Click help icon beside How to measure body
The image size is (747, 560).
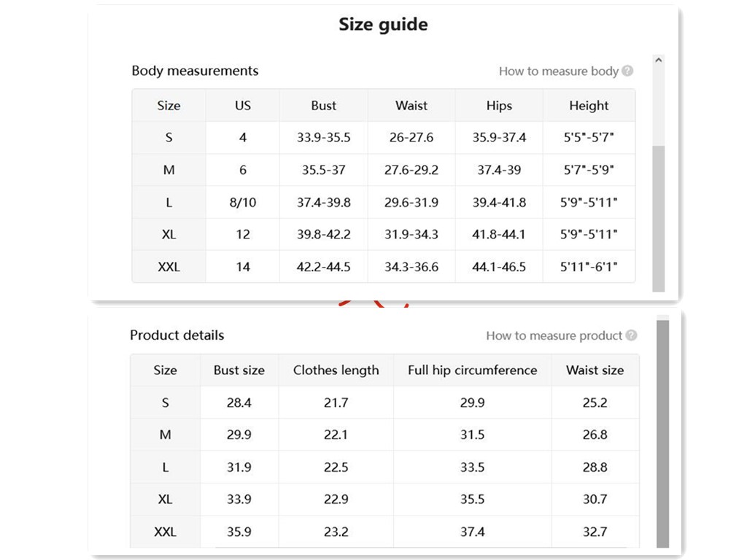tap(628, 71)
